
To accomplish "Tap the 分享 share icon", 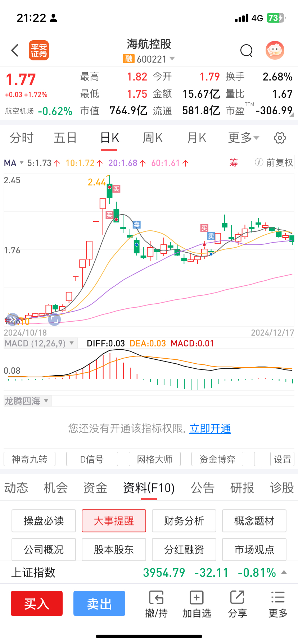I will tap(237, 598).
